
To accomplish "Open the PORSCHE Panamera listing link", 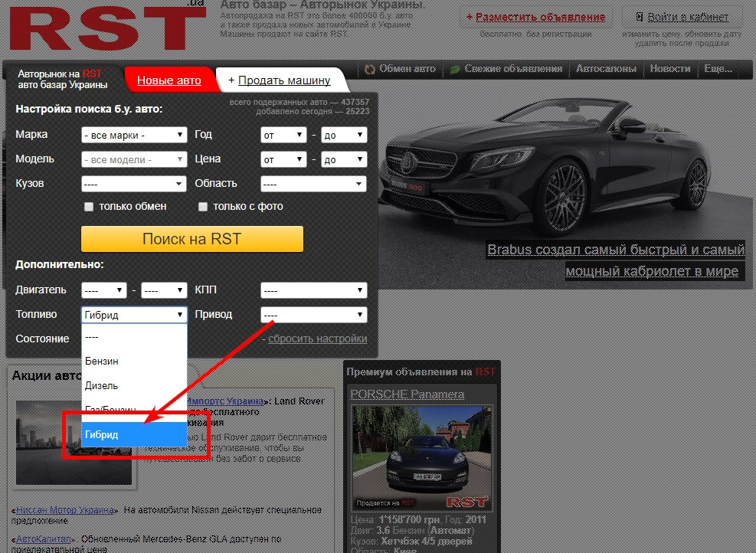I will tap(407, 394).
